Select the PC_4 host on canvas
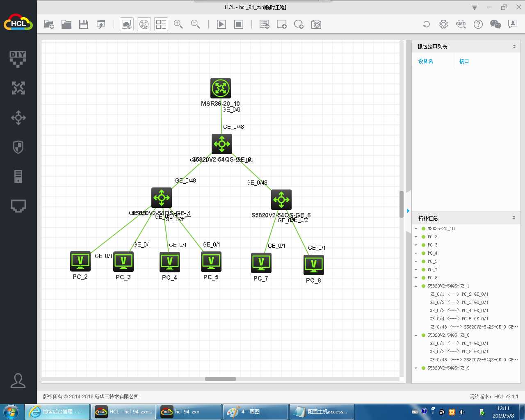The width and height of the screenshot is (525, 420). click(x=170, y=262)
